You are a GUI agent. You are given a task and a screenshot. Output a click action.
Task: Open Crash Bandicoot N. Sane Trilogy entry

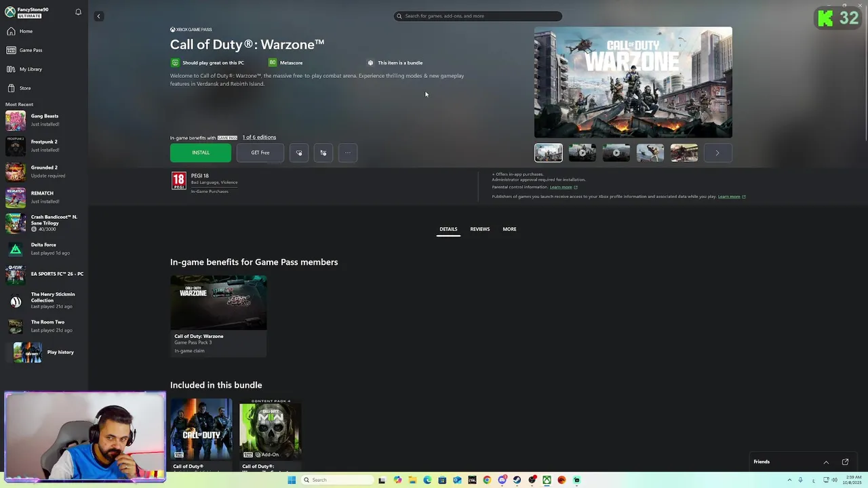(x=44, y=223)
